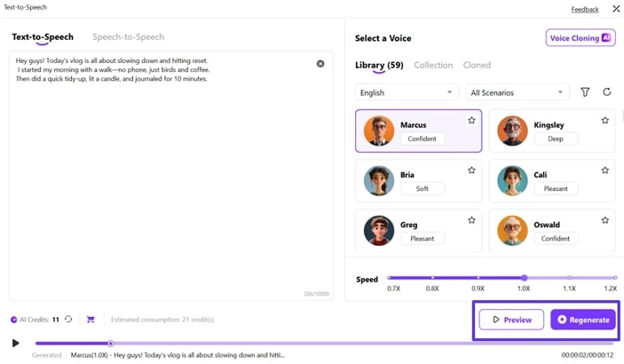Viewport: 624px width, 364px height.
Task: Open the Voice Cloning AI feature
Action: tap(580, 38)
